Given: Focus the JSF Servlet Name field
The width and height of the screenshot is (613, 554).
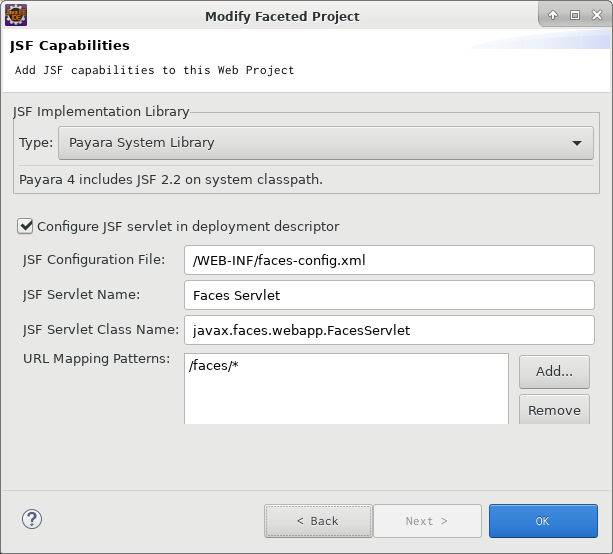Looking at the screenshot, I should click(x=389, y=295).
